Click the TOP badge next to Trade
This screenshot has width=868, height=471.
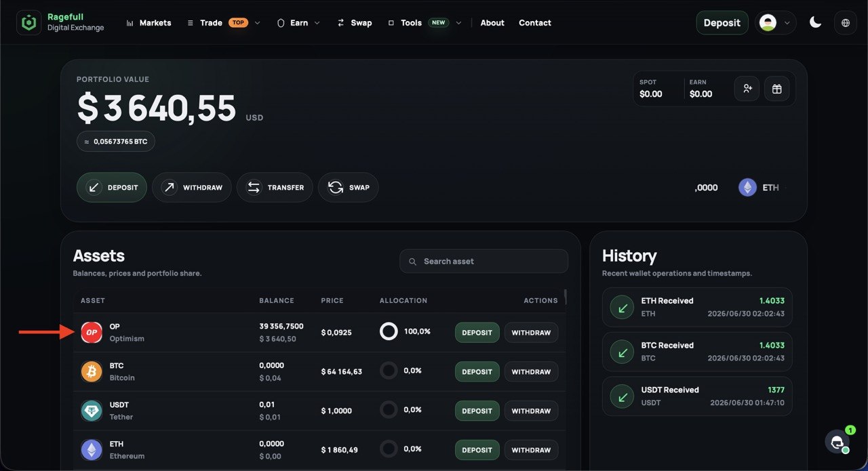click(238, 22)
